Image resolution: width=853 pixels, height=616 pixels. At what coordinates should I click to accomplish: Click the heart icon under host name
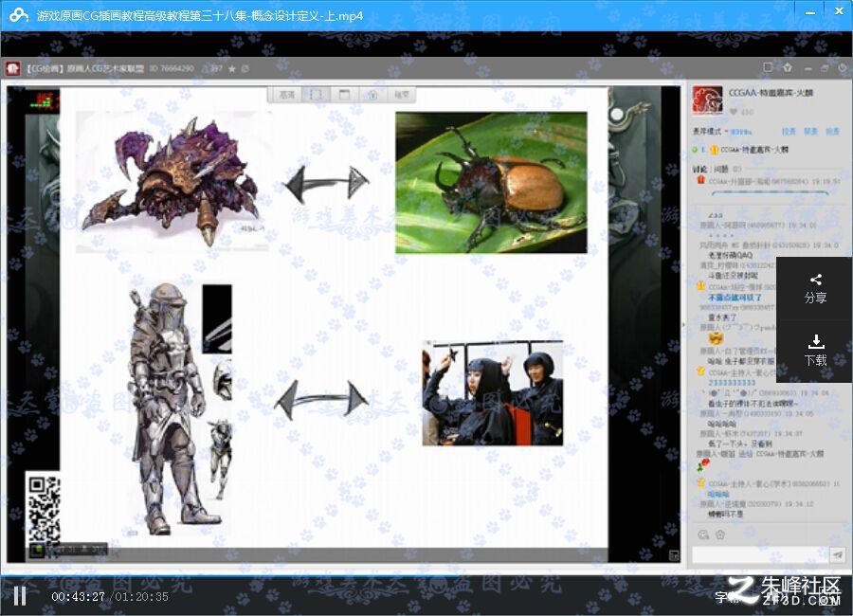click(734, 112)
